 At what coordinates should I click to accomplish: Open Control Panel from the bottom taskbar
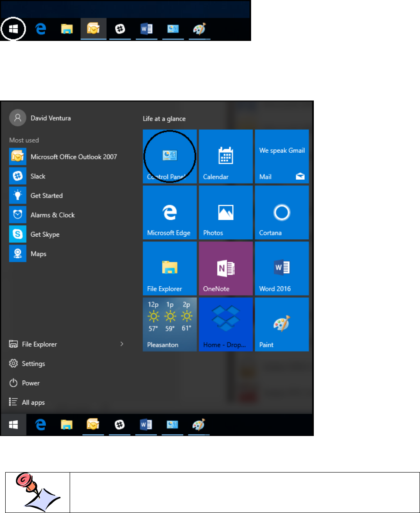172,425
